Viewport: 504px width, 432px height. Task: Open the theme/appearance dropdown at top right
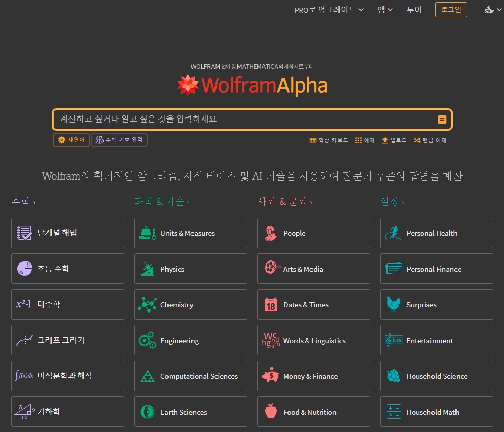[493, 10]
